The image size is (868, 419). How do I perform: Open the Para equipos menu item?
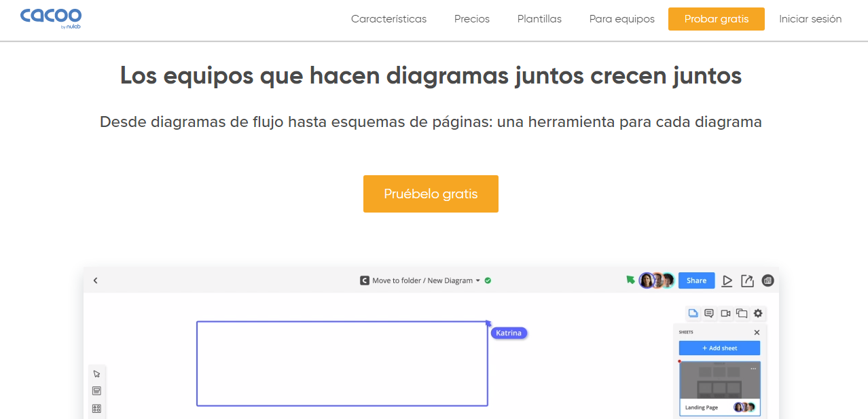[x=621, y=19]
